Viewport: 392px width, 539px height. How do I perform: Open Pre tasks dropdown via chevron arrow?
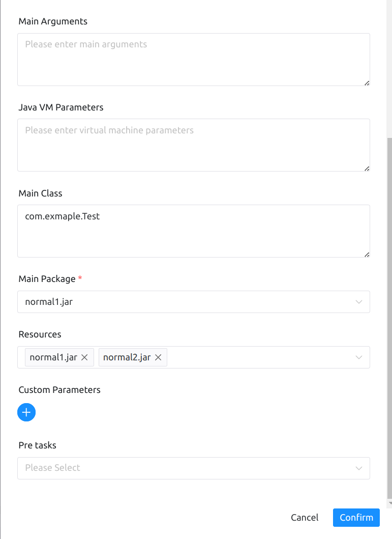pyautogui.click(x=359, y=468)
